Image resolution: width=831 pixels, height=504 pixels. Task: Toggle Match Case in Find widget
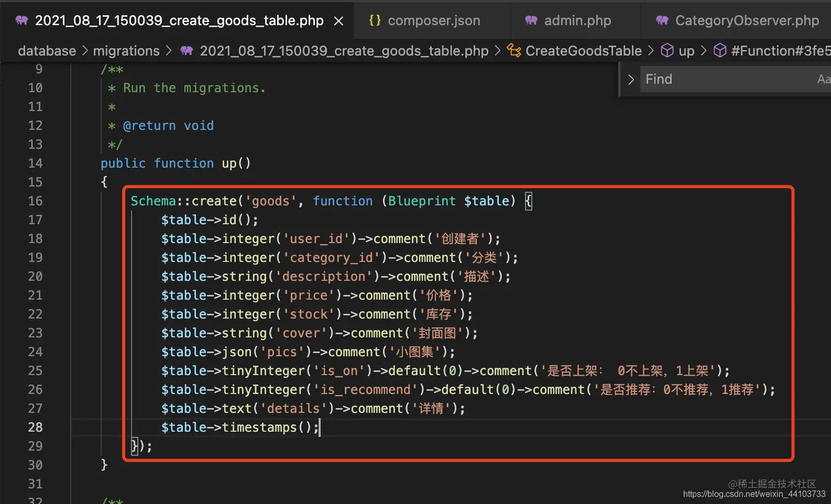[x=823, y=79]
